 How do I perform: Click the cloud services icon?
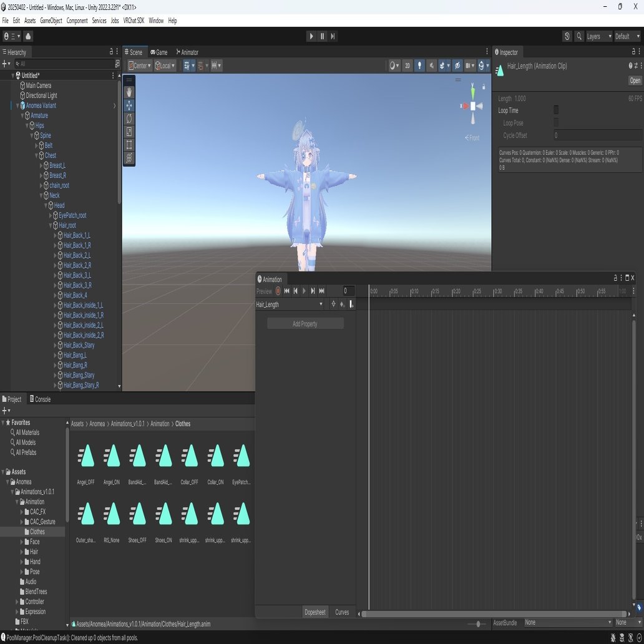click(x=28, y=36)
